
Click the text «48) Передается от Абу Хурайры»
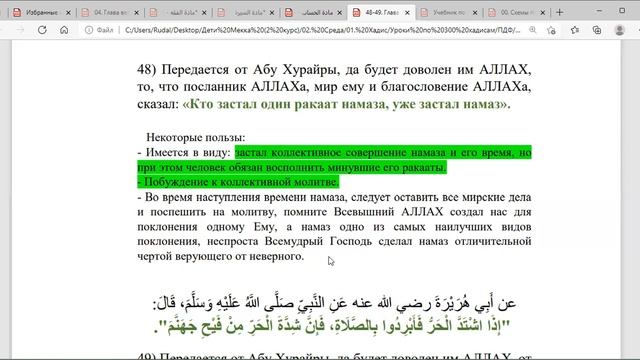coord(238,69)
